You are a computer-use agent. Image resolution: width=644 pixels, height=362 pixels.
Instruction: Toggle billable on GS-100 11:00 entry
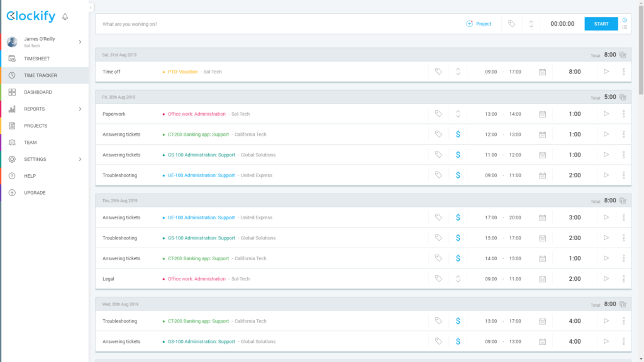458,155
